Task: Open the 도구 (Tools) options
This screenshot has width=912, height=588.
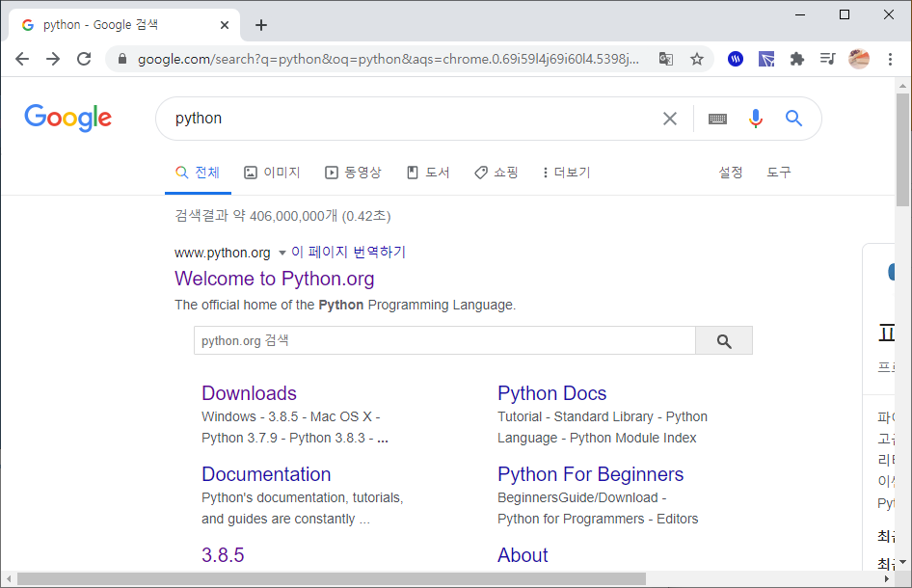Action: pos(778,173)
